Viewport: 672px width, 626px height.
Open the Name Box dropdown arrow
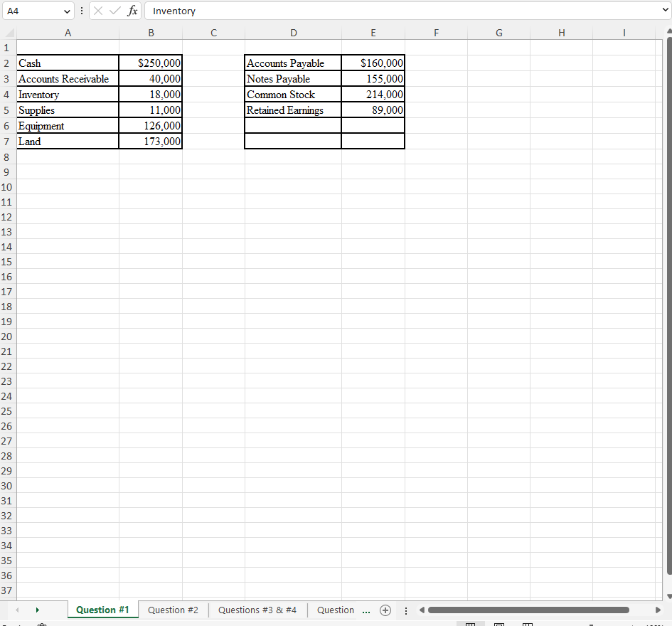click(67, 11)
